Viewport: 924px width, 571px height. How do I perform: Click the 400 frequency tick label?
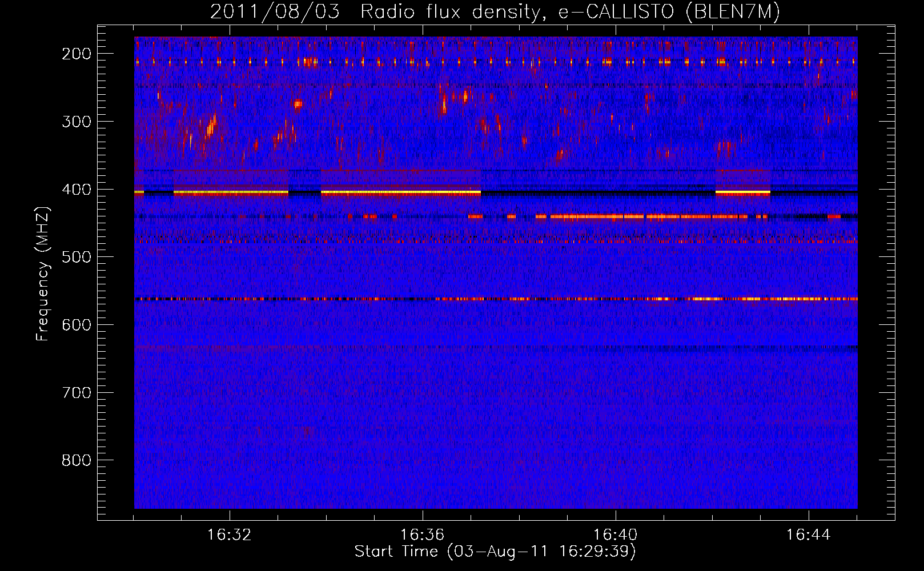(77, 190)
